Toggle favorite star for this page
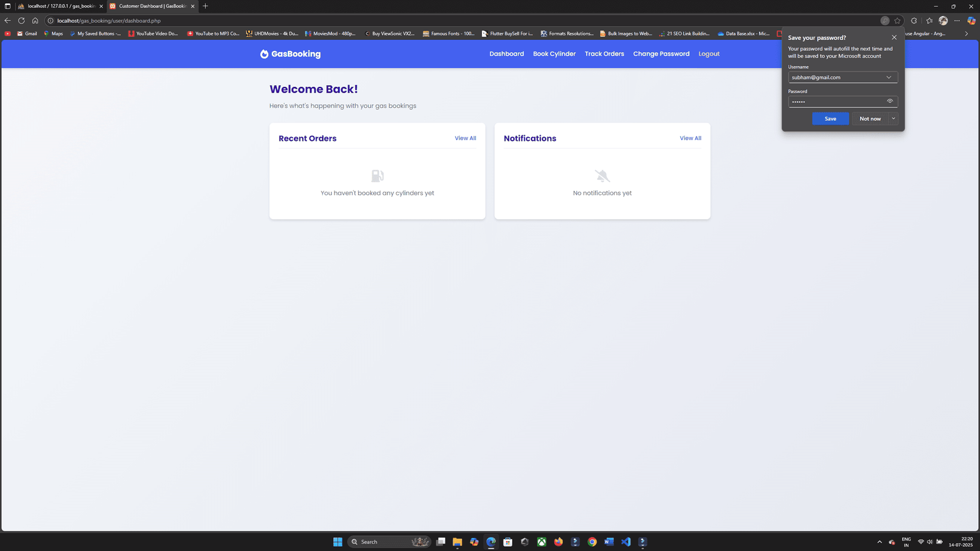This screenshot has height=551, width=980. (x=897, y=21)
